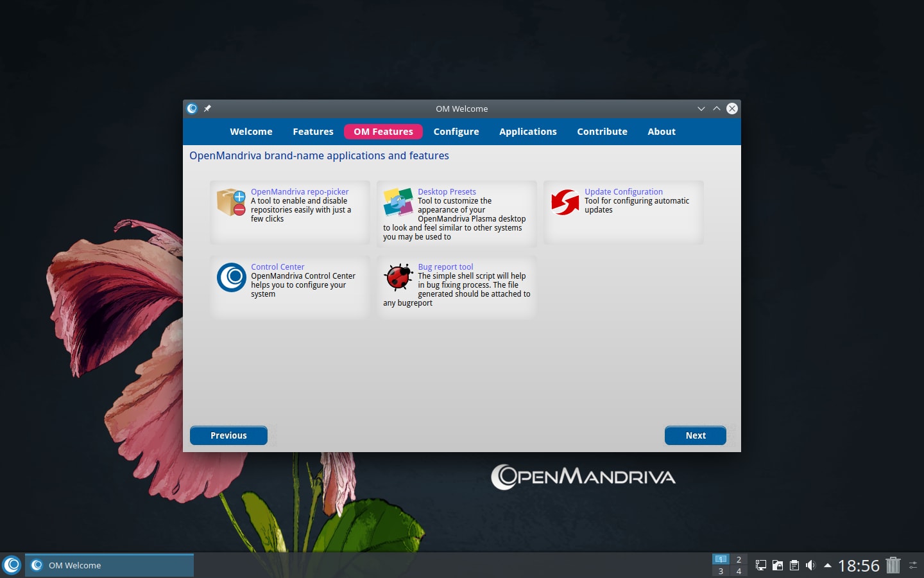
Task: Switch to virtual desktop 2 in pager
Action: pos(738,560)
